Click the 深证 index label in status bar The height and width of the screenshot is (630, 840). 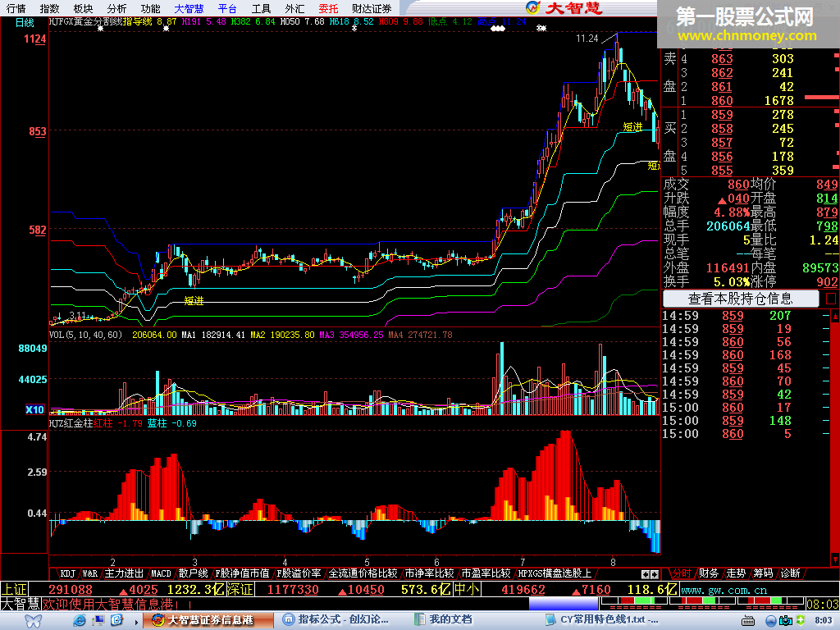[x=240, y=590]
